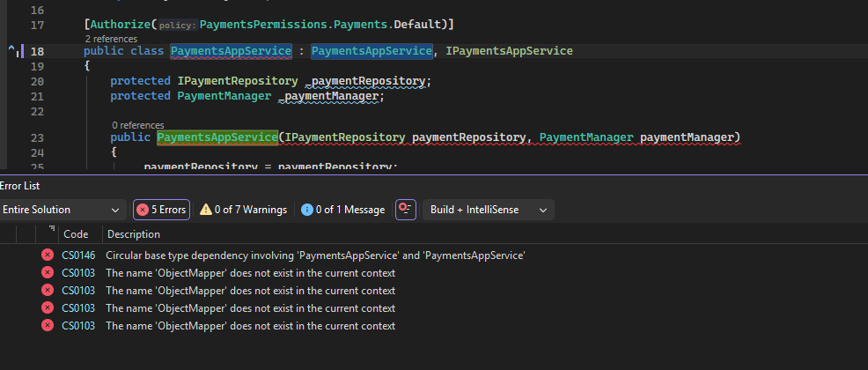This screenshot has width=868, height=370.
Task: Click the error icon on the first CS0103 row
Action: (x=48, y=273)
